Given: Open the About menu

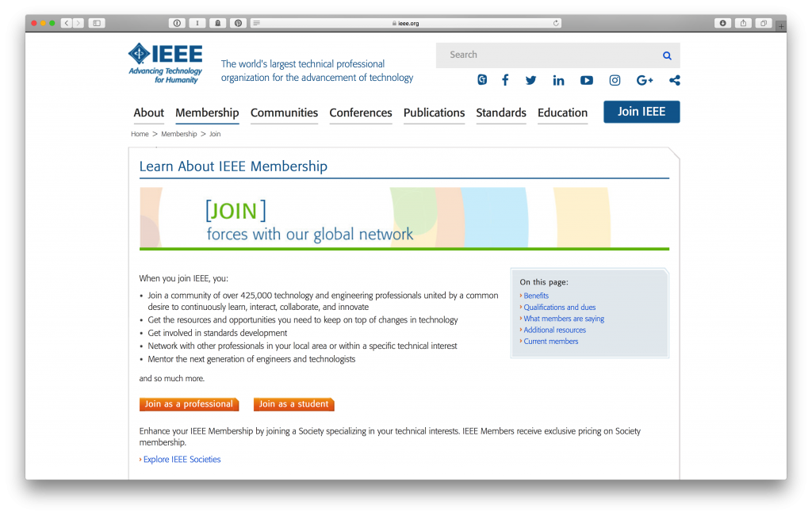Looking at the screenshot, I should pos(148,113).
